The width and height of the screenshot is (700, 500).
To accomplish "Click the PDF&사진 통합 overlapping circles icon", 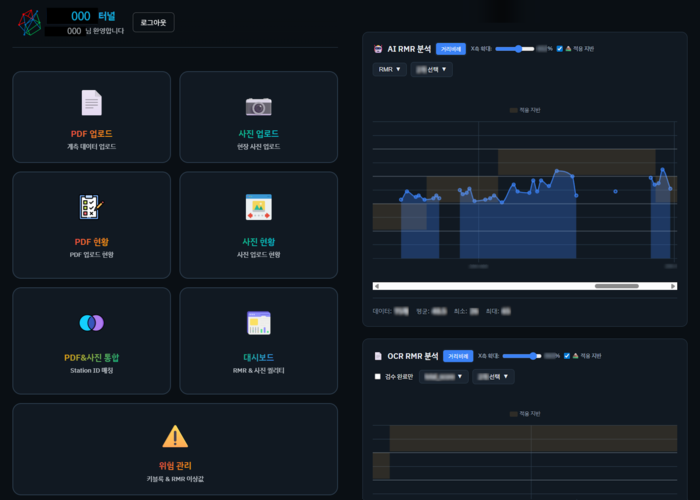I will click(x=91, y=322).
